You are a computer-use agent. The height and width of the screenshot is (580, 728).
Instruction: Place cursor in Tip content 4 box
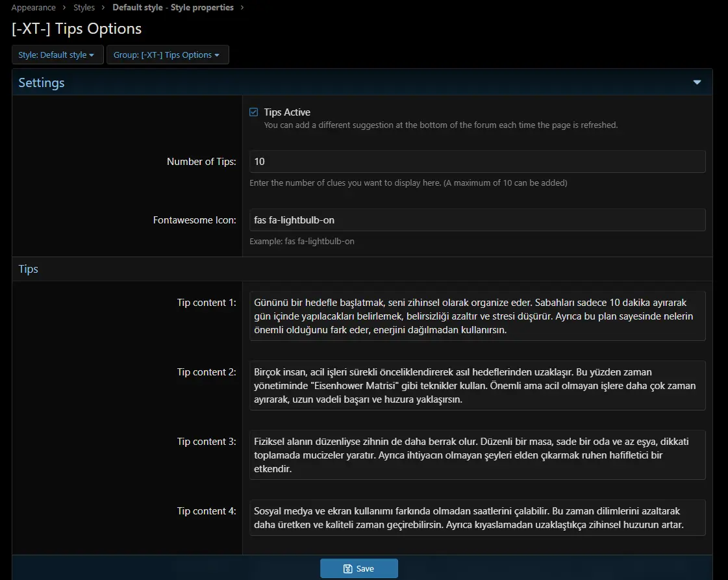point(477,518)
